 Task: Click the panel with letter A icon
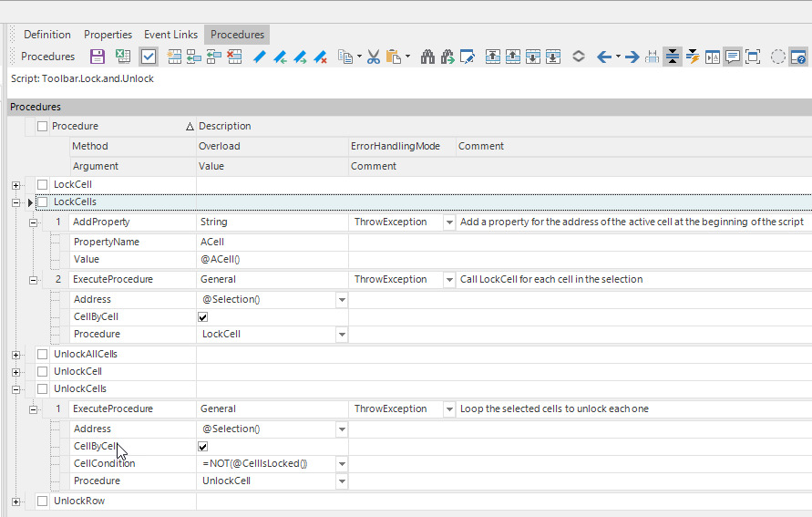(713, 57)
